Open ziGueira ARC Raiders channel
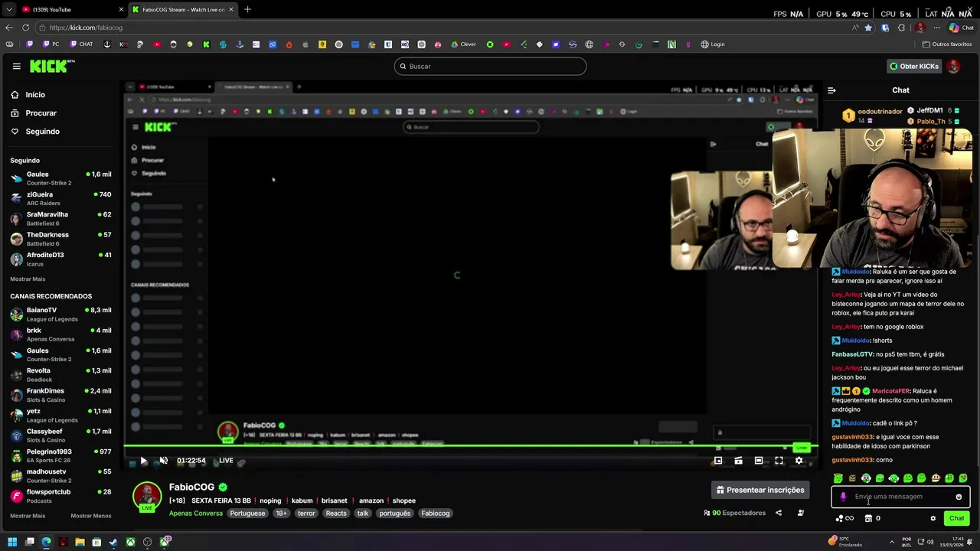The width and height of the screenshot is (980, 551). pyautogui.click(x=60, y=199)
